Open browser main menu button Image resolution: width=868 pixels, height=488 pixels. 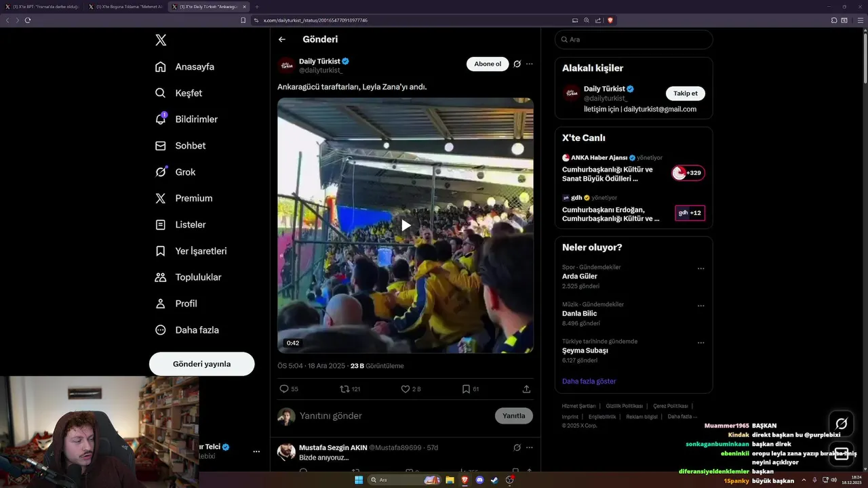click(x=861, y=20)
